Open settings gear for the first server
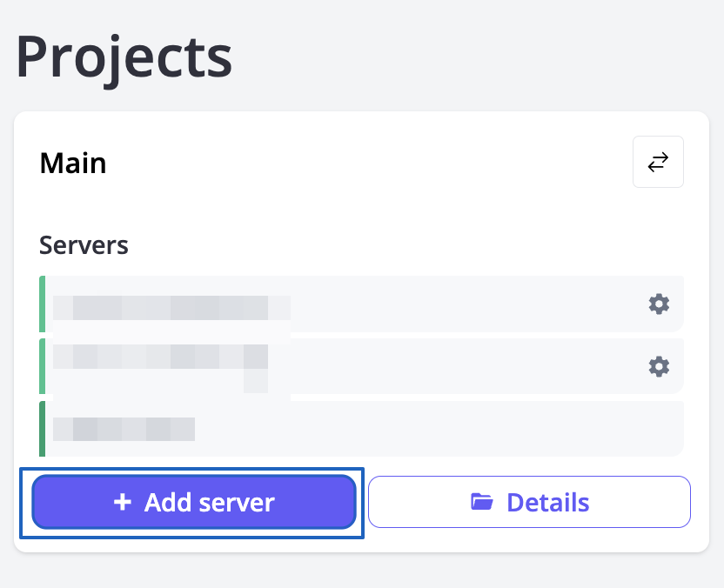 659,304
